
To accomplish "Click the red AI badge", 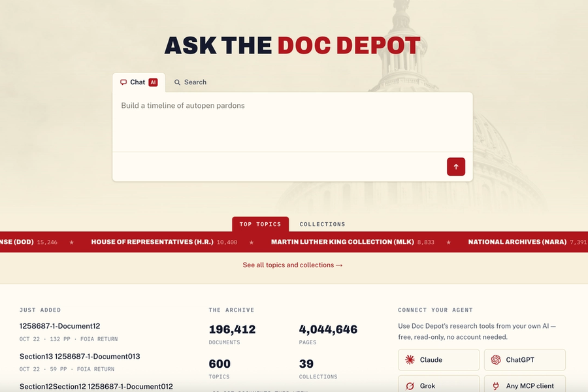I will tap(153, 82).
